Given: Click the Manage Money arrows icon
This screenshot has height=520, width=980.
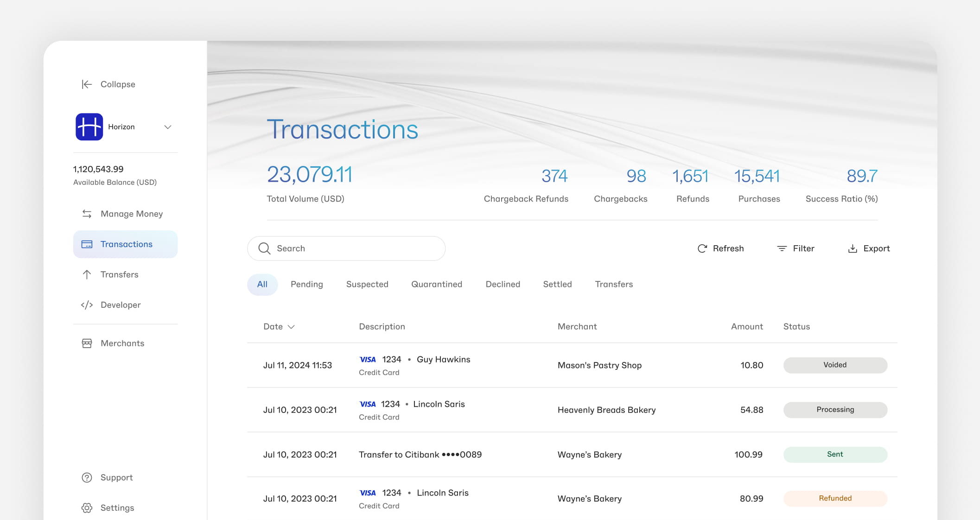Looking at the screenshot, I should click(87, 214).
